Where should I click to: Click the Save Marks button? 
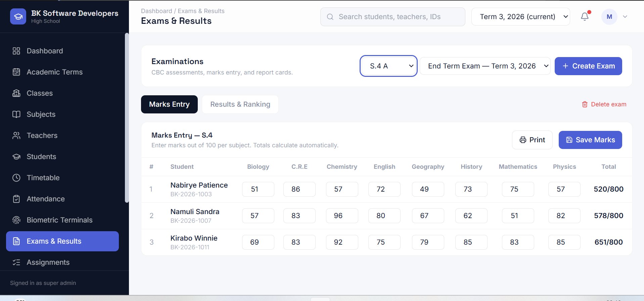coord(590,140)
